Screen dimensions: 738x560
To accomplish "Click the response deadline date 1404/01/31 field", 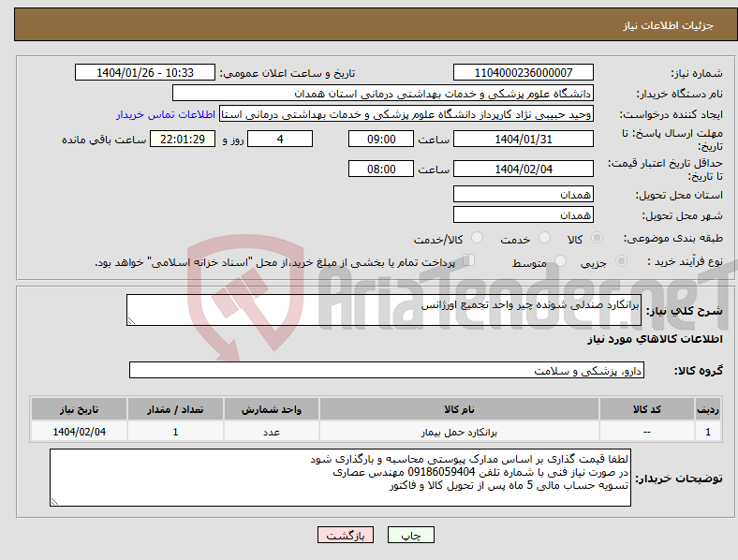I will pos(523,140).
